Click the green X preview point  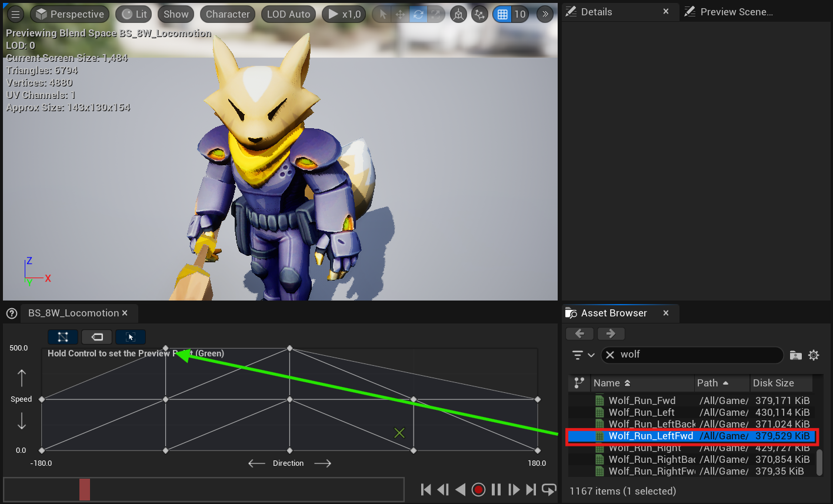click(x=399, y=433)
